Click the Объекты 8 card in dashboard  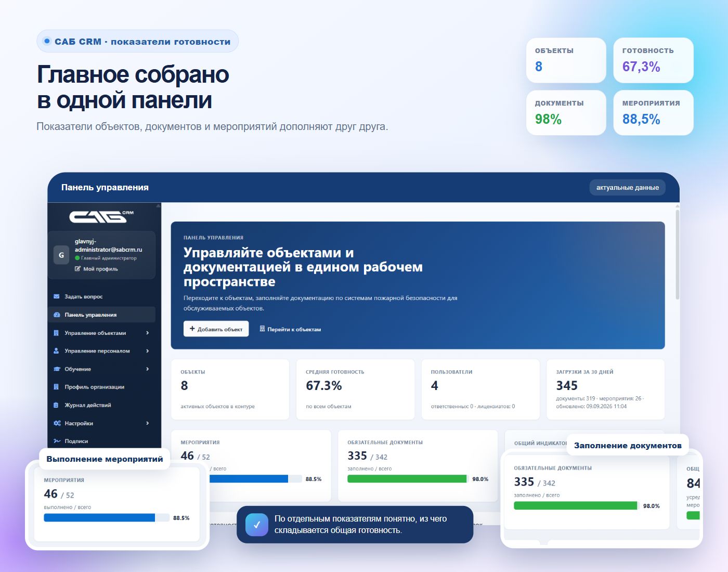pos(230,389)
